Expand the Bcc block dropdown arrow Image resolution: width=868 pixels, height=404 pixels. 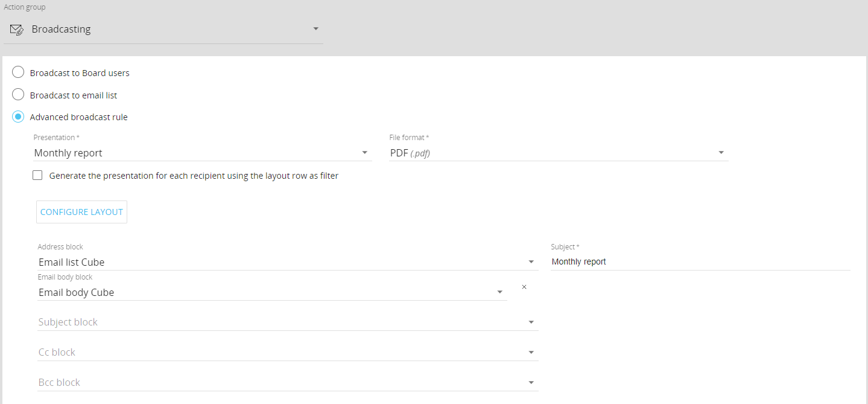coord(531,383)
